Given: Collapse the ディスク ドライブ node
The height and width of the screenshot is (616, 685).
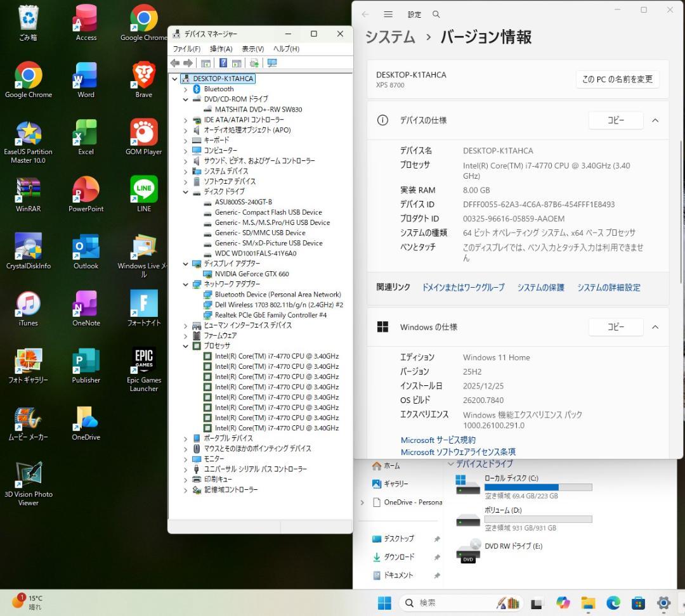Looking at the screenshot, I should click(x=185, y=191).
